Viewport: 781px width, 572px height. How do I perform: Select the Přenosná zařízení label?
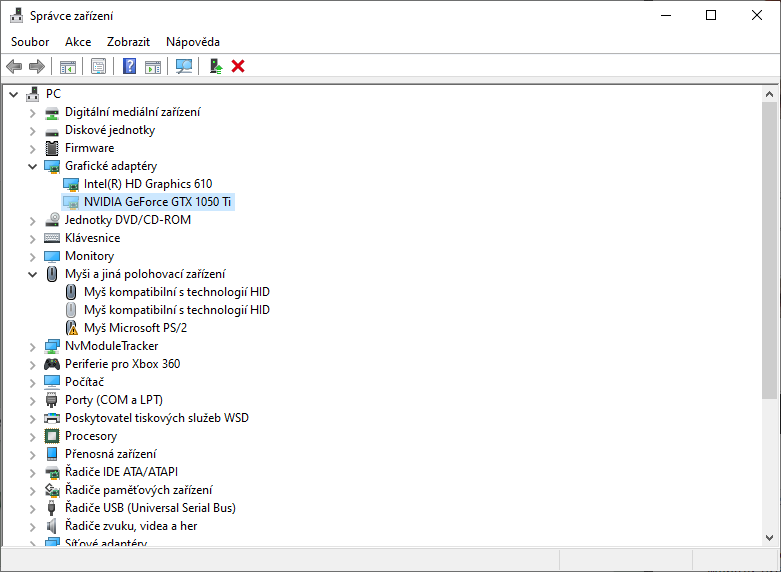(x=111, y=454)
